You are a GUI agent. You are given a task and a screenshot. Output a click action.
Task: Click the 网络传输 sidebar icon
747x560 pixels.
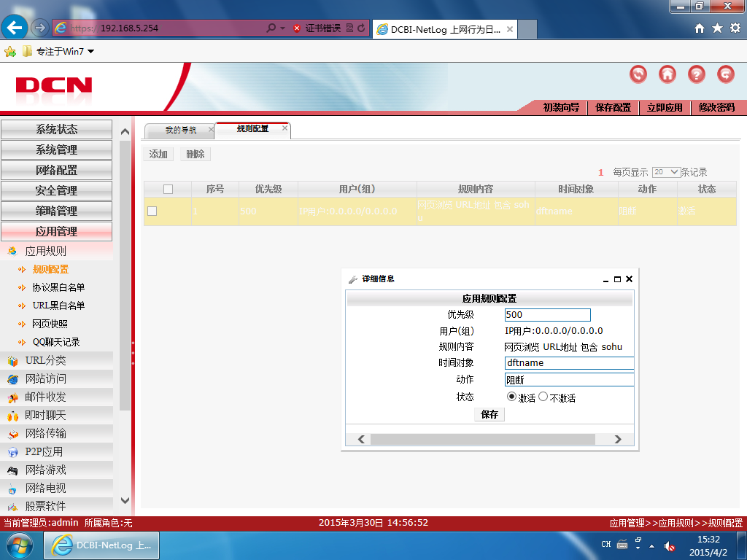click(x=12, y=434)
